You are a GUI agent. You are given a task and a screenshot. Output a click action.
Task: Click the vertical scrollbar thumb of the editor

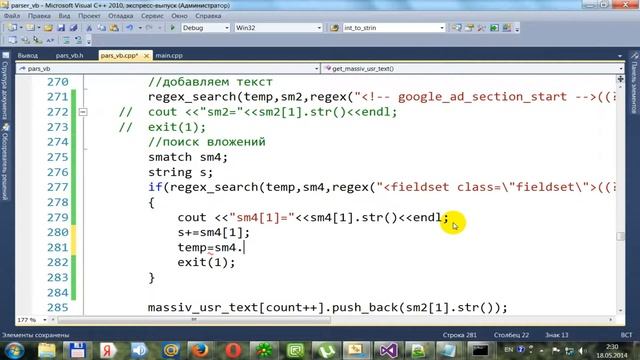(620, 236)
